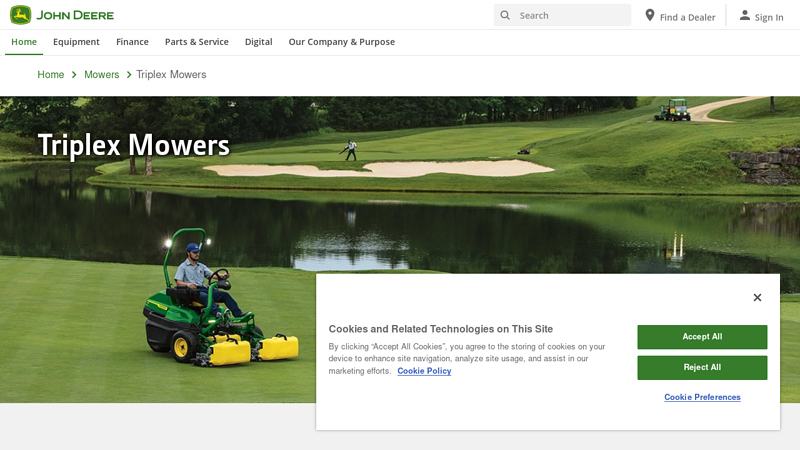800x450 pixels.
Task: Open the Our Company & Purpose menu
Action: click(x=342, y=42)
